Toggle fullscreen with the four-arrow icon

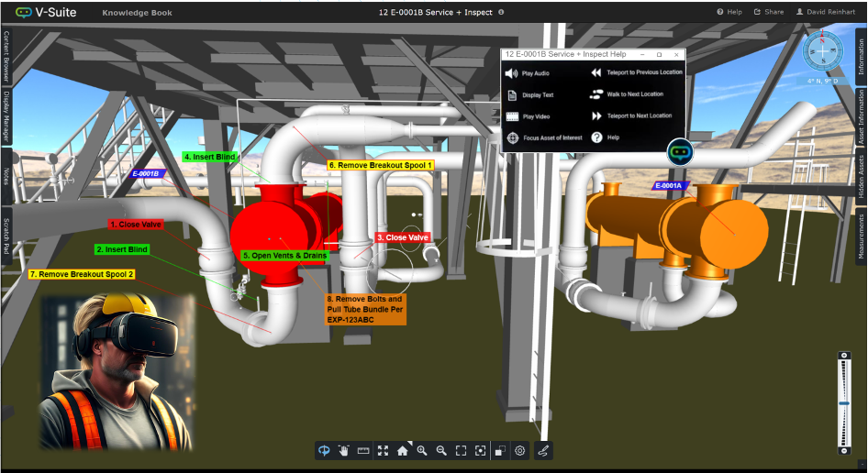point(383,450)
